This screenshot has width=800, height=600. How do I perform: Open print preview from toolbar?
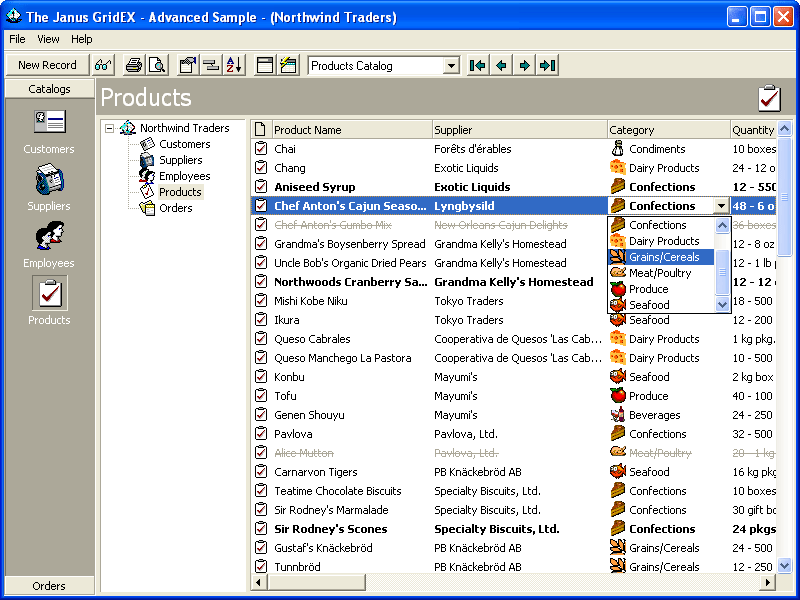click(157, 65)
